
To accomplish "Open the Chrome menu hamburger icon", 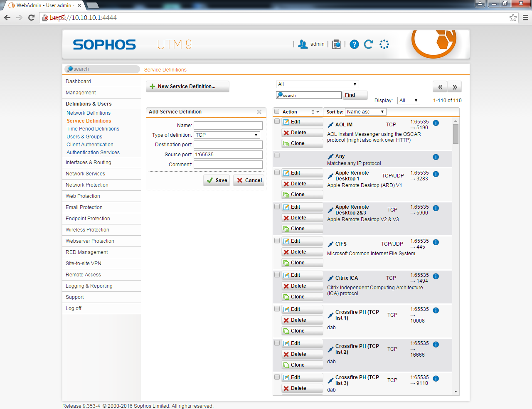I will pyautogui.click(x=525, y=17).
